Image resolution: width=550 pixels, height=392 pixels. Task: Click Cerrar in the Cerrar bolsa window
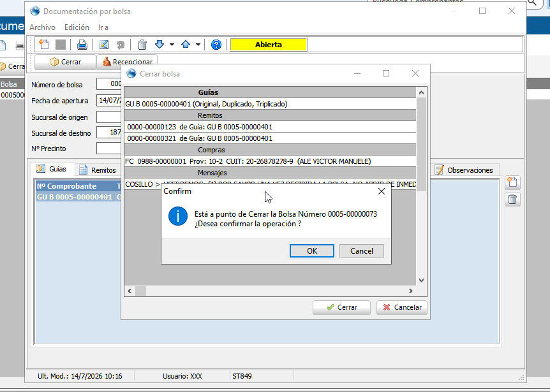(x=341, y=307)
